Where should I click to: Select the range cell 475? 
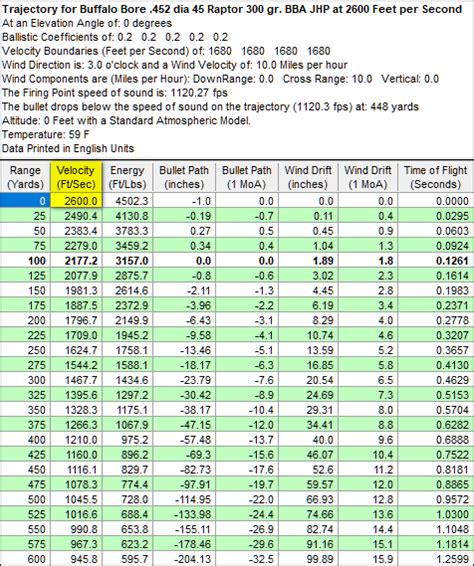coord(25,484)
